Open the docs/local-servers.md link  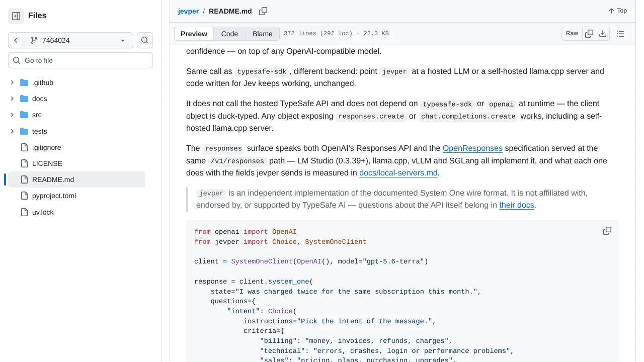tap(398, 173)
